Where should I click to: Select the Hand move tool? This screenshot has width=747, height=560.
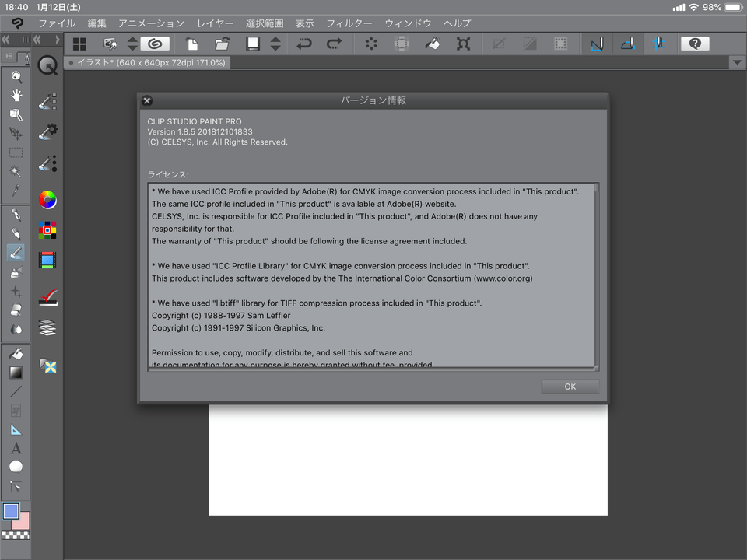16,96
